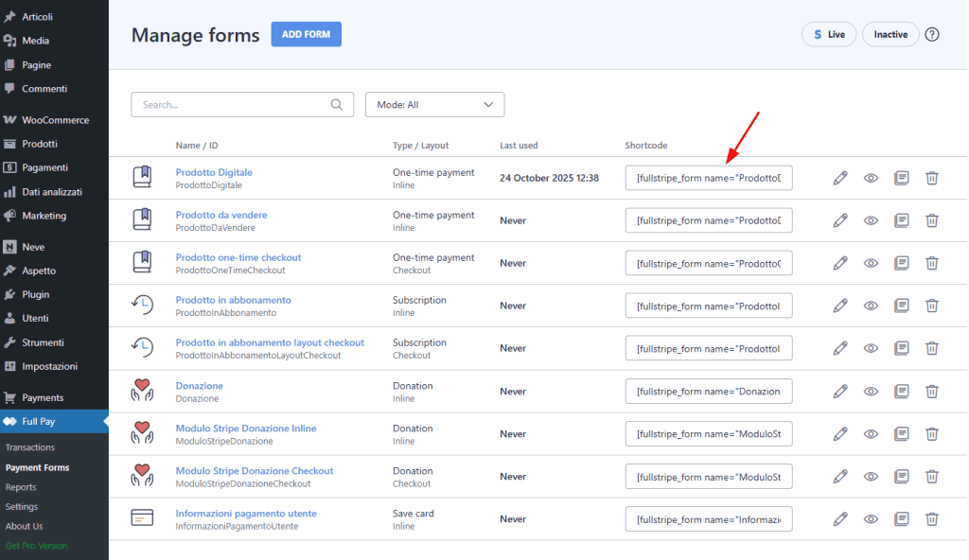Edit the Prodotto Digitale form with pencil icon
Image resolution: width=969 pixels, height=560 pixels.
coord(840,178)
